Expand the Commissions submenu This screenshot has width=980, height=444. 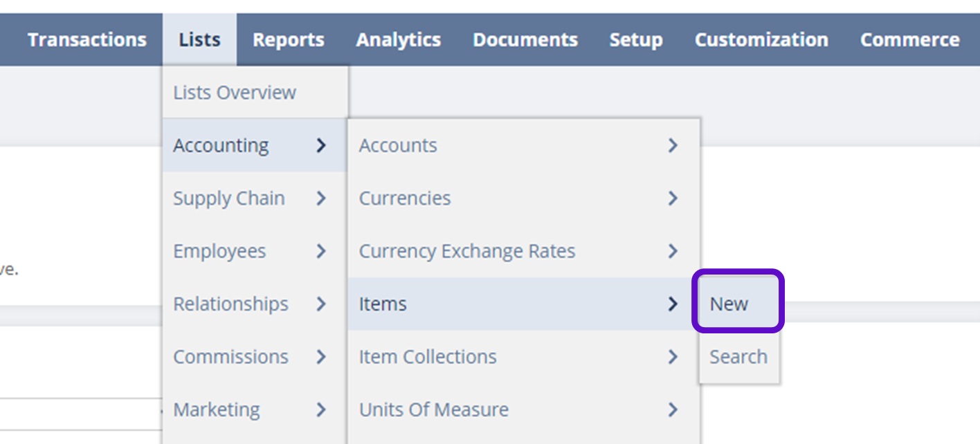[x=230, y=357]
